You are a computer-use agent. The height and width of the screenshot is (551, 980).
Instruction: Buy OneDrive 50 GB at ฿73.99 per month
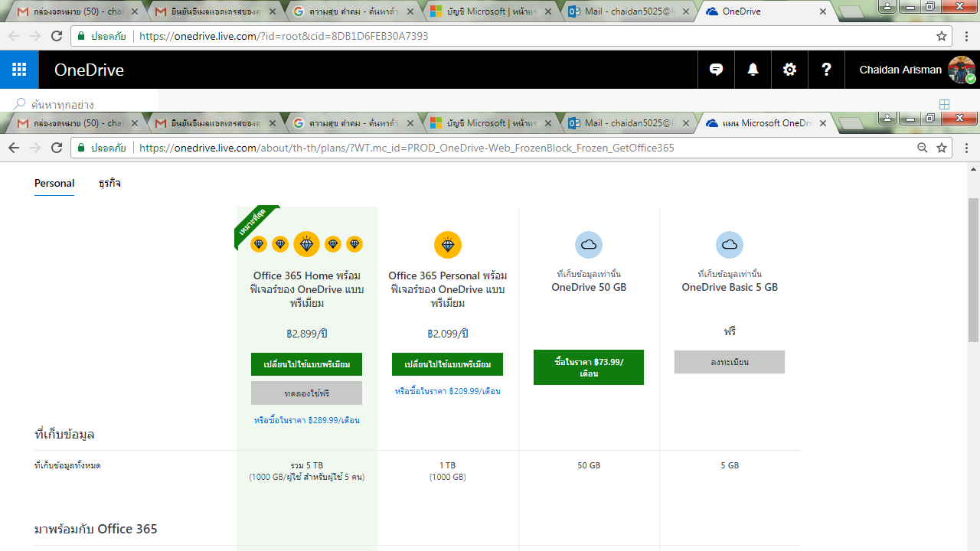click(588, 367)
